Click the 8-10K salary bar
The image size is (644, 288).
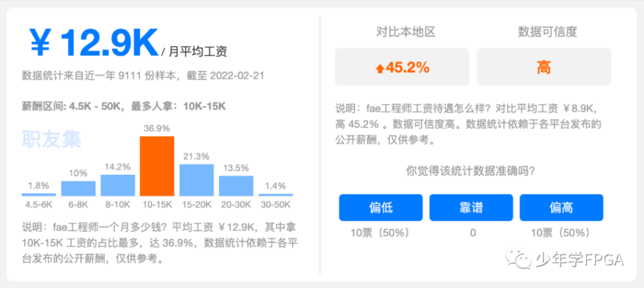(x=118, y=185)
